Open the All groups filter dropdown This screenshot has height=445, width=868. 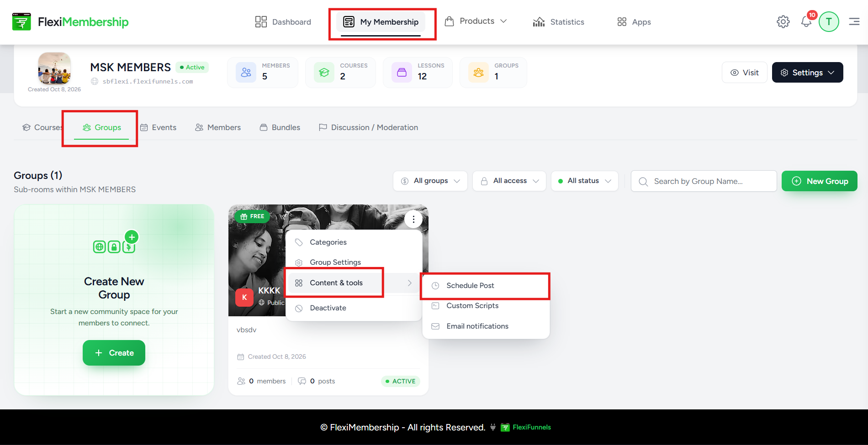[x=430, y=181]
